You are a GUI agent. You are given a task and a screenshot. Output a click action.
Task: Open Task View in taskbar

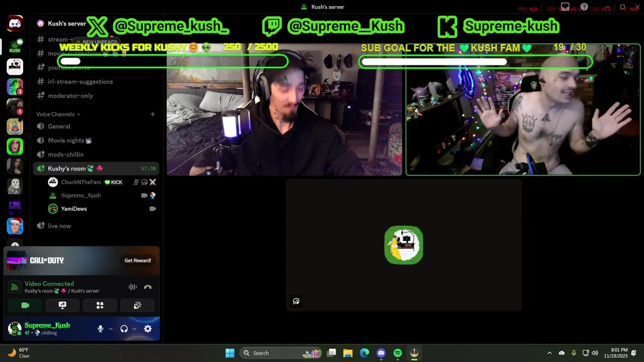point(331,353)
